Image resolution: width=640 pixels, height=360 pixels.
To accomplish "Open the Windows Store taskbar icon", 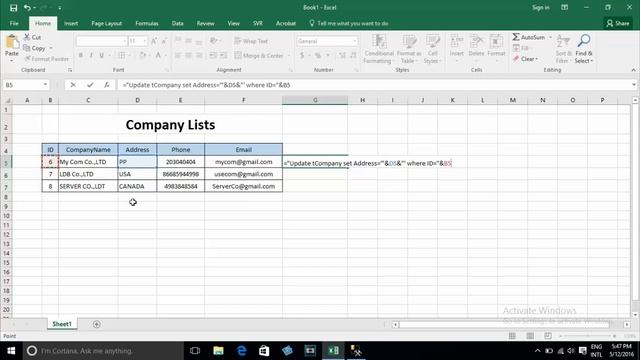I will (x=264, y=351).
